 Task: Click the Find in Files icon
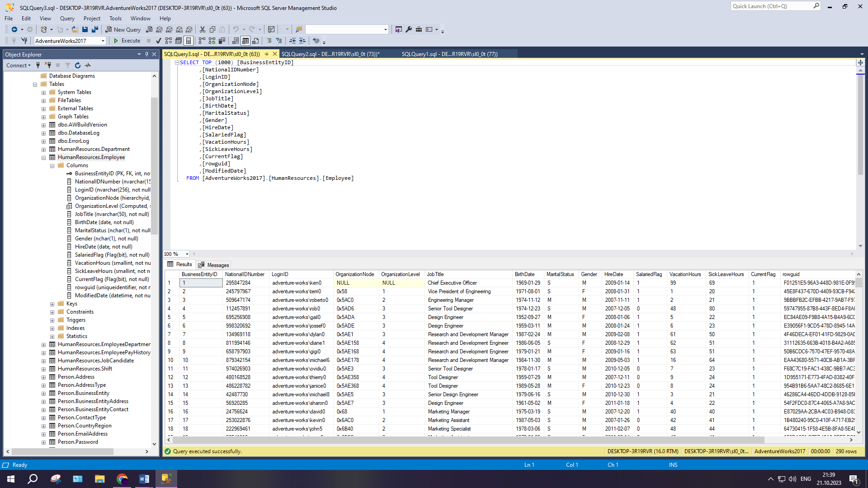(298, 29)
